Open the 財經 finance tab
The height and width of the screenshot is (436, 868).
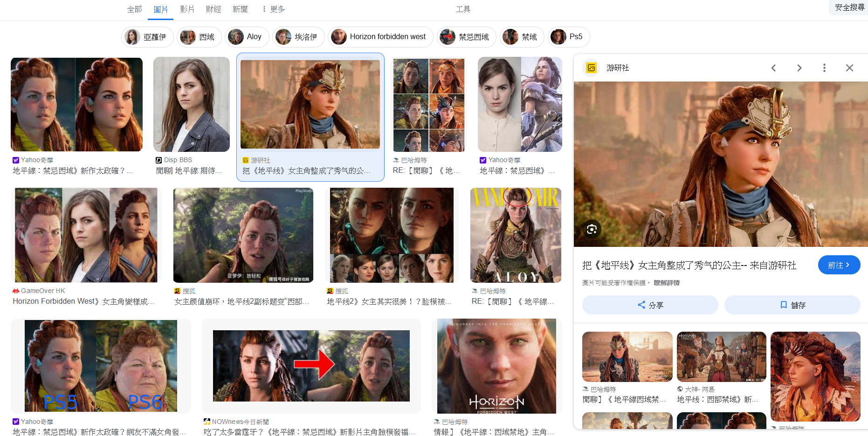coord(214,9)
